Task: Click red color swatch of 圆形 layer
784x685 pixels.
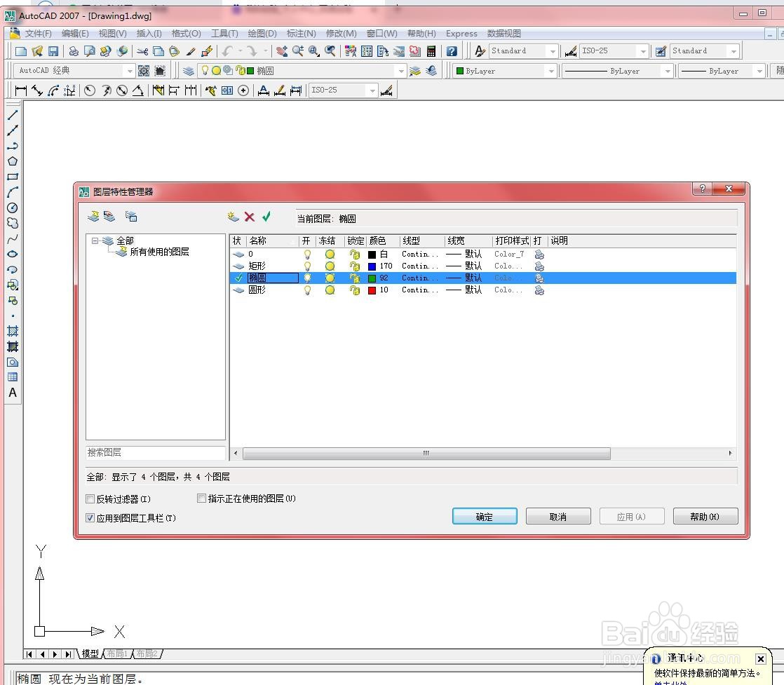Action: 372,290
